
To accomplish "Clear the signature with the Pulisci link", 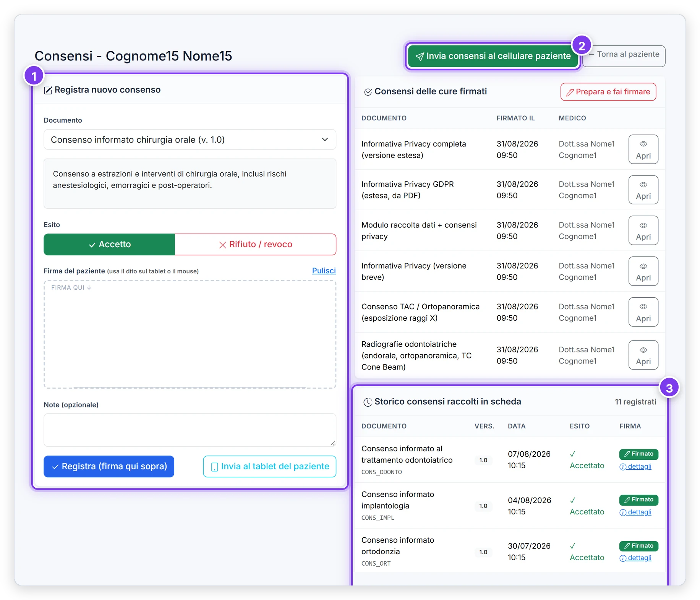I will (324, 271).
